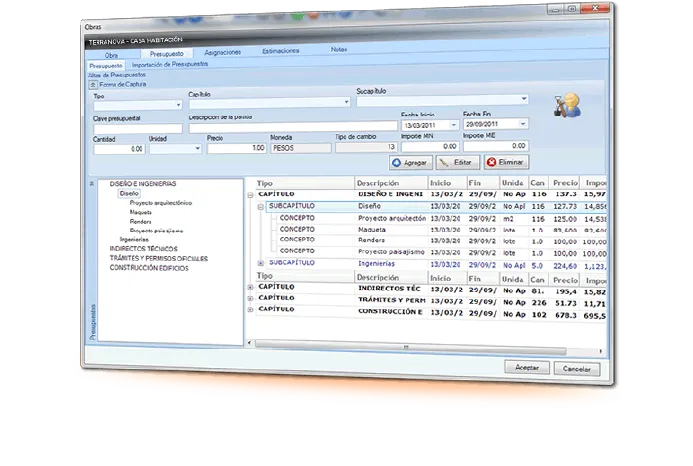Screen dimensions: 693x466
Task: Click the Eliminar button
Action: coord(506,162)
